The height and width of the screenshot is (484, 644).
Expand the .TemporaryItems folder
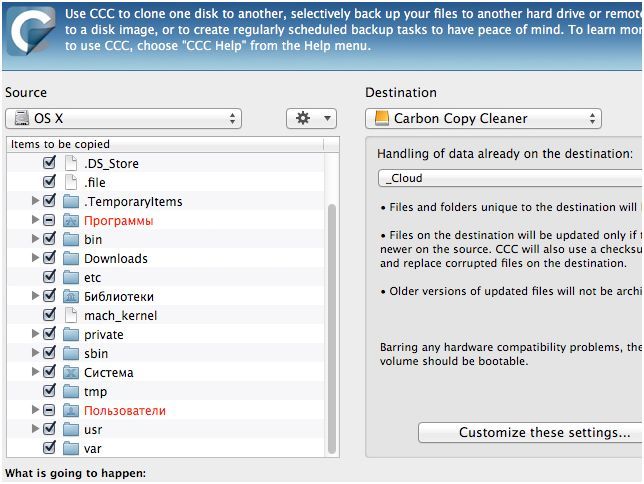point(36,201)
